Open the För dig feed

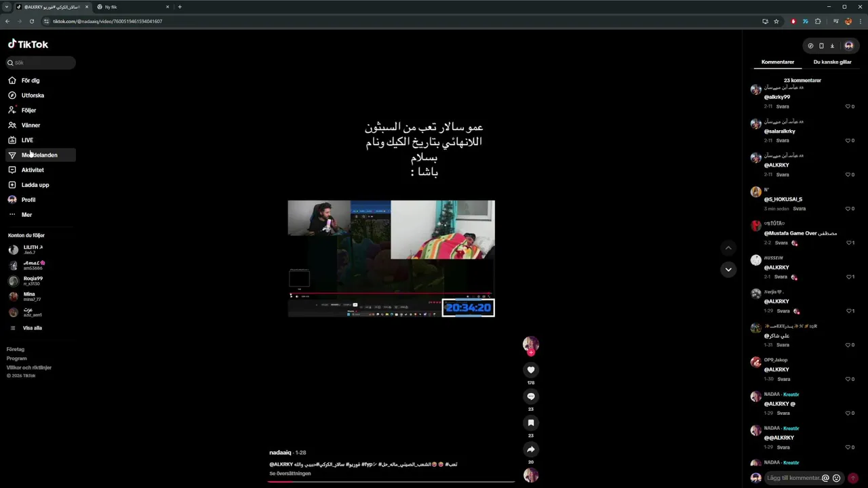(x=31, y=81)
